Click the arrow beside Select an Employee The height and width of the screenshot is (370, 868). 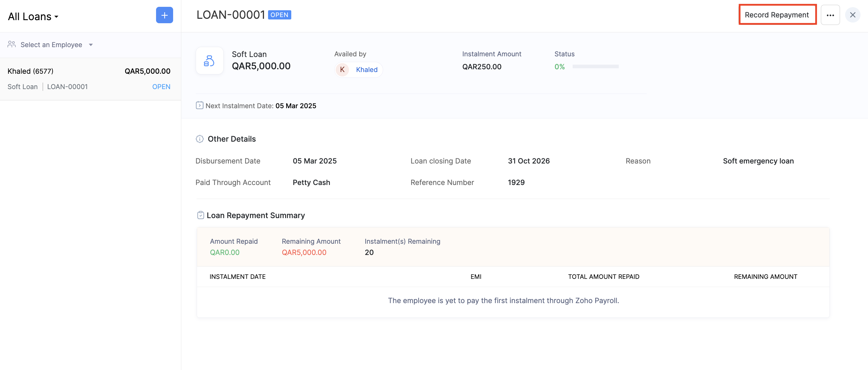(91, 45)
